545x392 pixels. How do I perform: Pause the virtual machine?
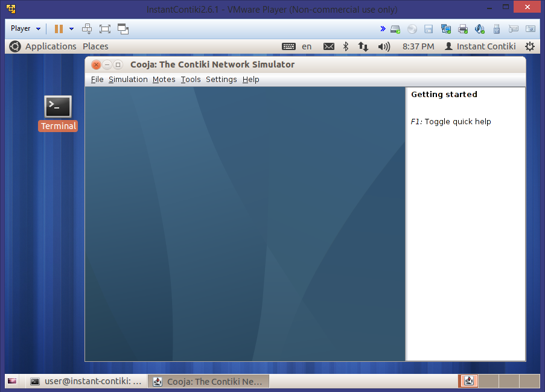(x=59, y=29)
